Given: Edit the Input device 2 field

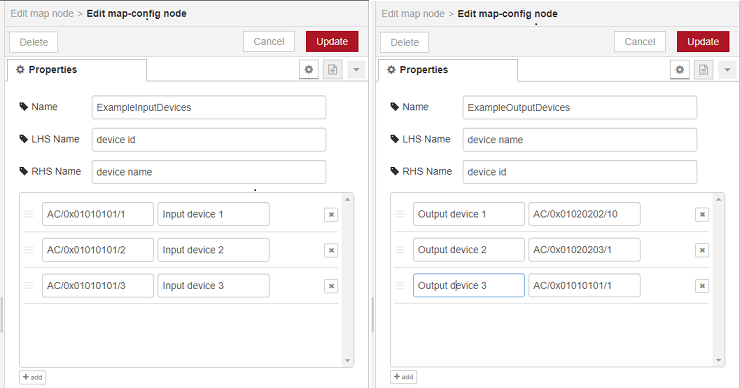Looking at the screenshot, I should 213,250.
